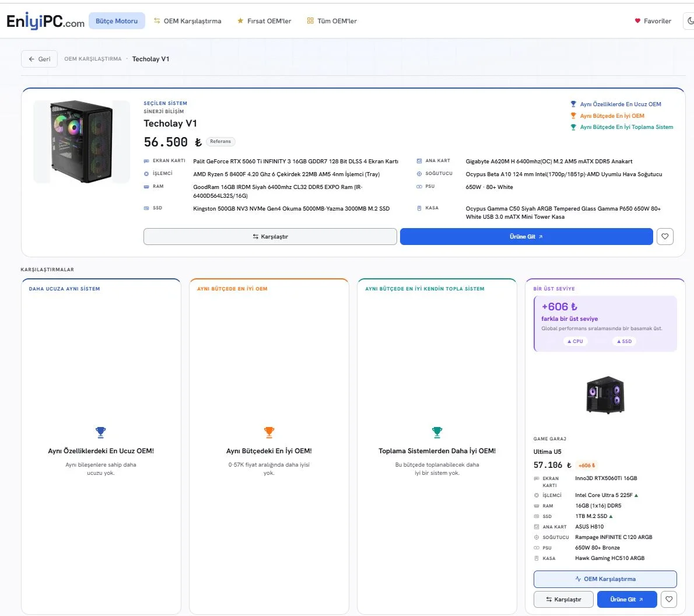
Task: Go to OEM Karşılaştırma menu
Action: coord(187,21)
